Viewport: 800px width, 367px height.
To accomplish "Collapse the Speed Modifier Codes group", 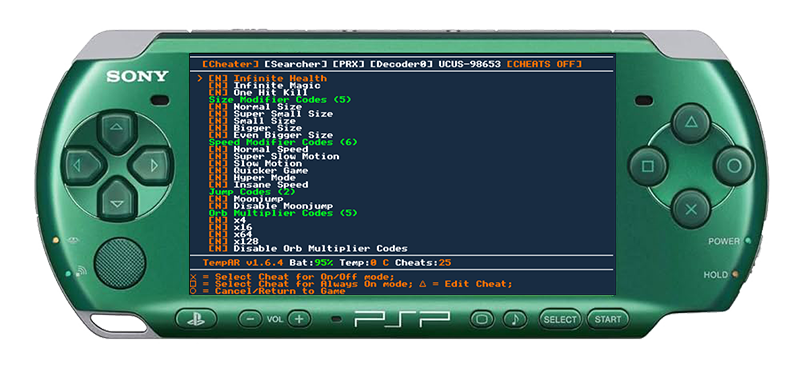I will 283,142.
